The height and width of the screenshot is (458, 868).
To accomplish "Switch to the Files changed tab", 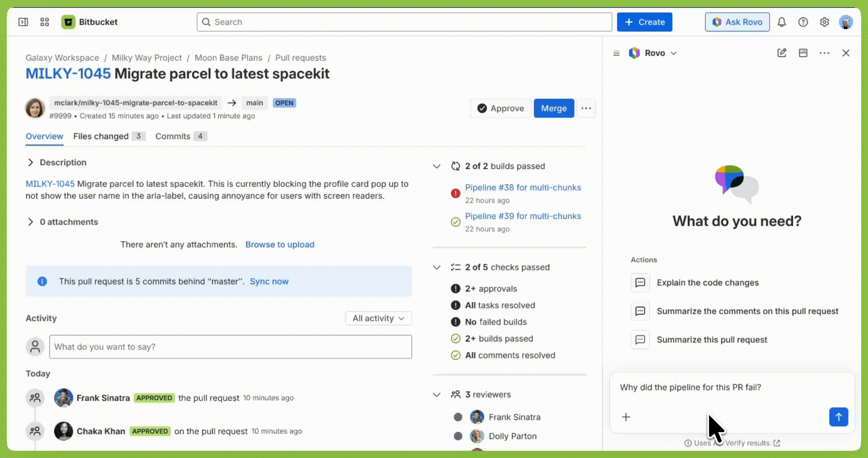I will click(100, 136).
